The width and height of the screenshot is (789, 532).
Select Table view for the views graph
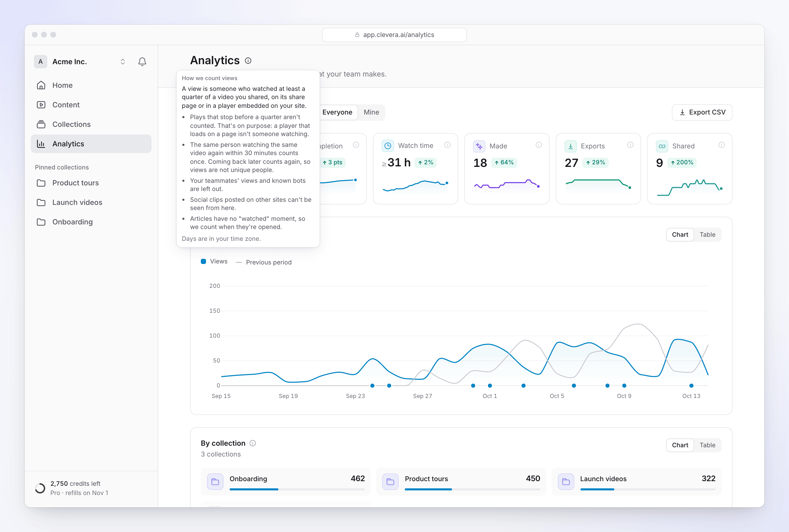[x=707, y=235]
